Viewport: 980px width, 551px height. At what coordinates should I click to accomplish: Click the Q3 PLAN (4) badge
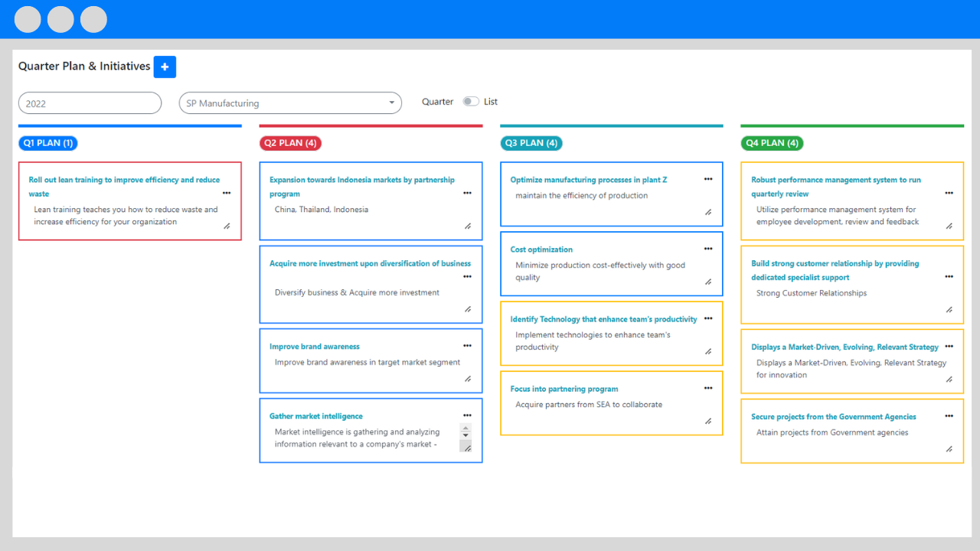coord(531,143)
